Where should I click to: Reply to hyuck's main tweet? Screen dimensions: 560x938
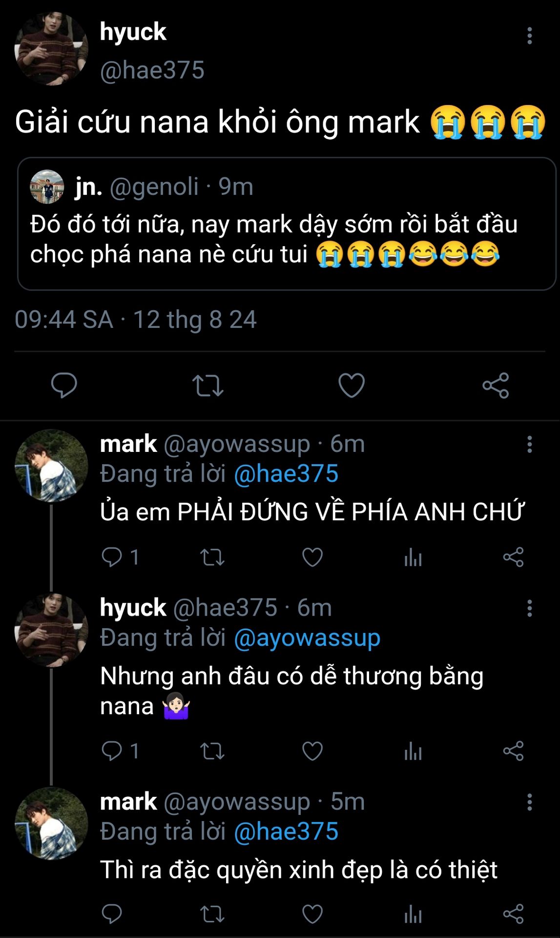64,385
